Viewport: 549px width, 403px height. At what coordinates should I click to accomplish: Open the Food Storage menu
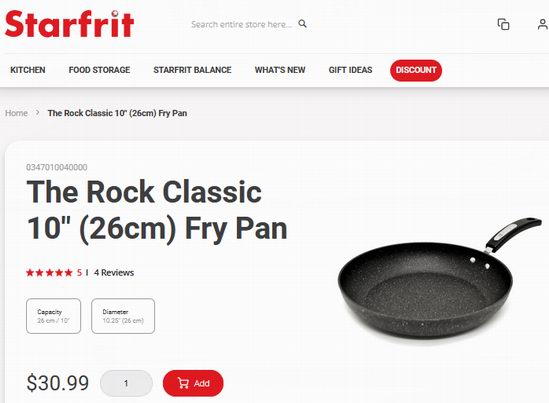[x=99, y=70]
